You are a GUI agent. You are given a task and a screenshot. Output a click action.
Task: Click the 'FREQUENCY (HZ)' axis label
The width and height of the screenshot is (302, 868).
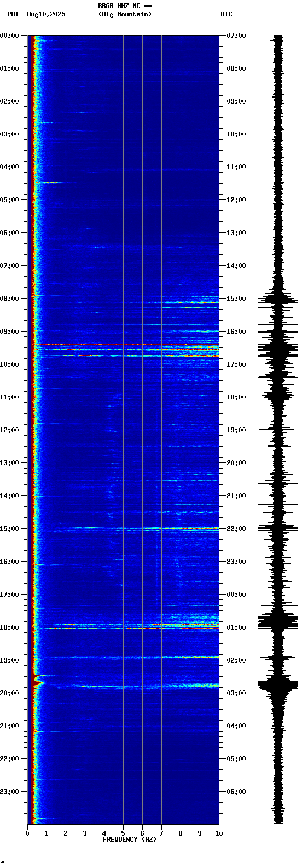point(130,840)
